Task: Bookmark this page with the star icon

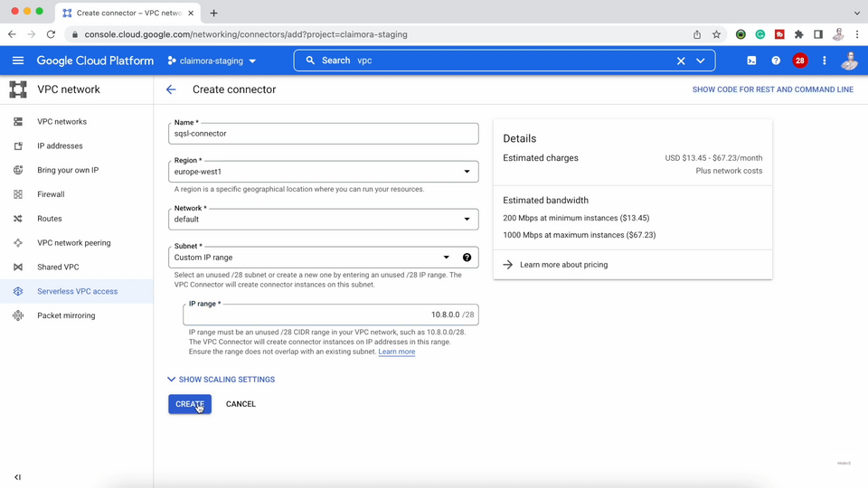Action: (716, 34)
